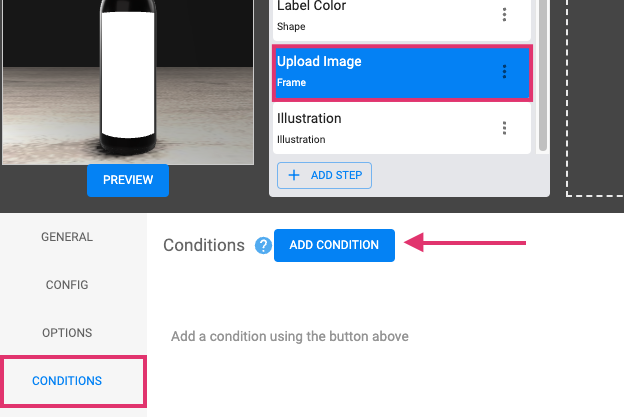
Task: Select the Label Color shape step
Action: point(402,18)
